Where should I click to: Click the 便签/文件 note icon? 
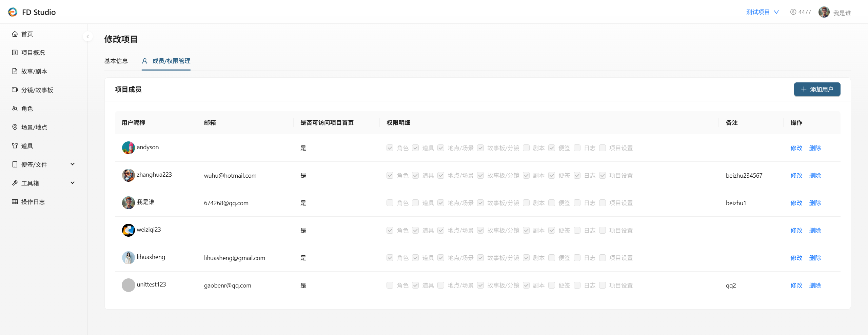click(15, 164)
